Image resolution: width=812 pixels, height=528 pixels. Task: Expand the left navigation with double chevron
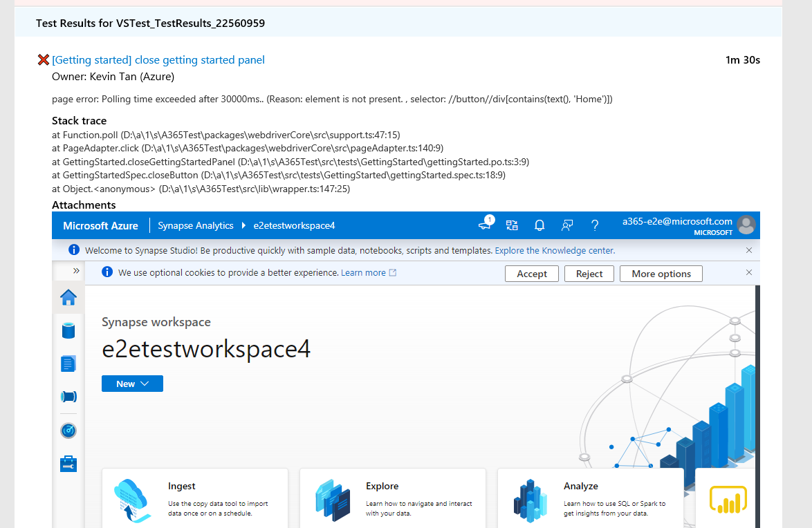(x=77, y=271)
